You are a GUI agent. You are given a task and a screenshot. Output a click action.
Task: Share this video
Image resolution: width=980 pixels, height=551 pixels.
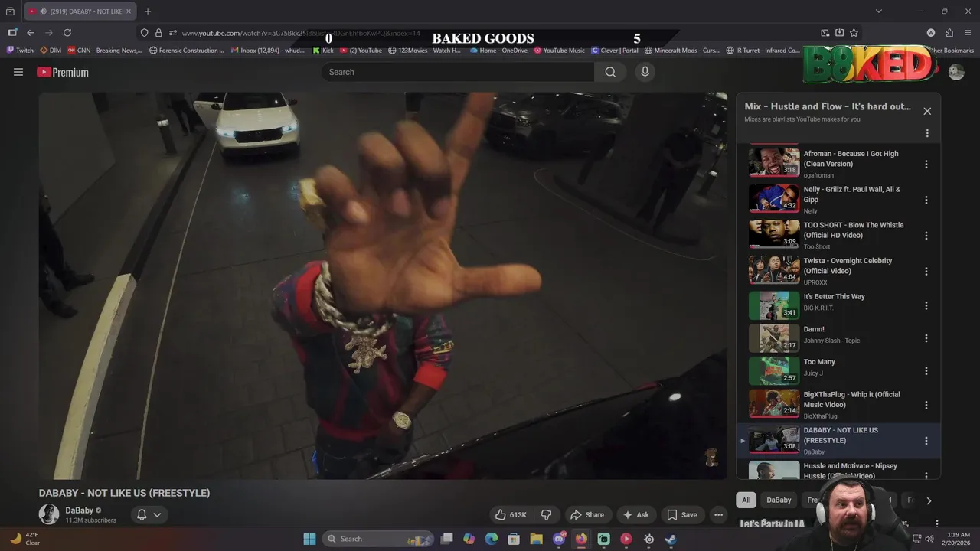587,515
